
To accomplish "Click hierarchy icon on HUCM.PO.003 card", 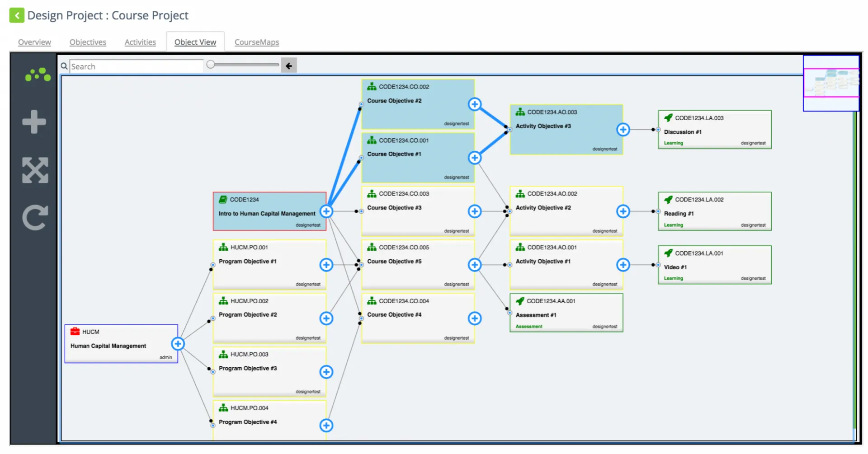I will tap(223, 354).
